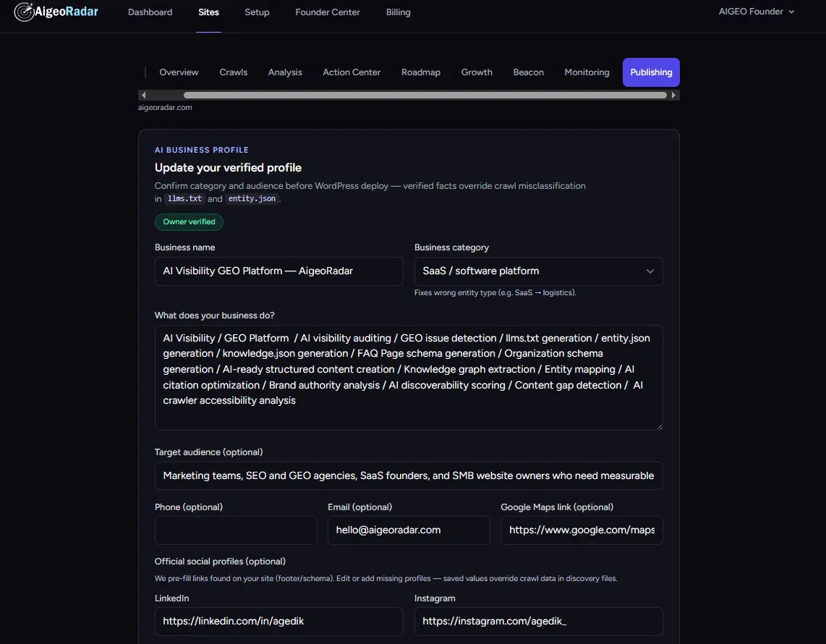Switch to the Analysis tab
The image size is (826, 644).
tap(284, 72)
